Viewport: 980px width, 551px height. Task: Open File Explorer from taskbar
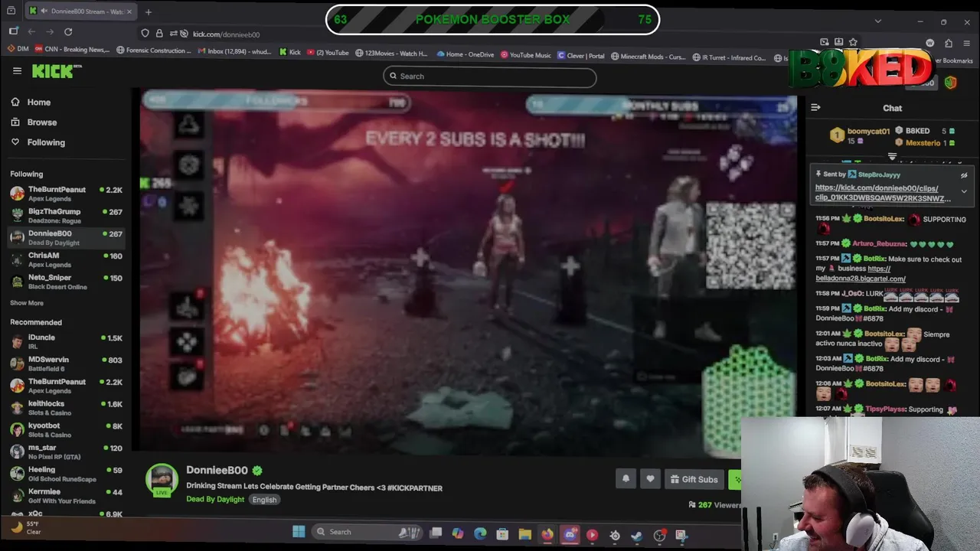coord(525,534)
